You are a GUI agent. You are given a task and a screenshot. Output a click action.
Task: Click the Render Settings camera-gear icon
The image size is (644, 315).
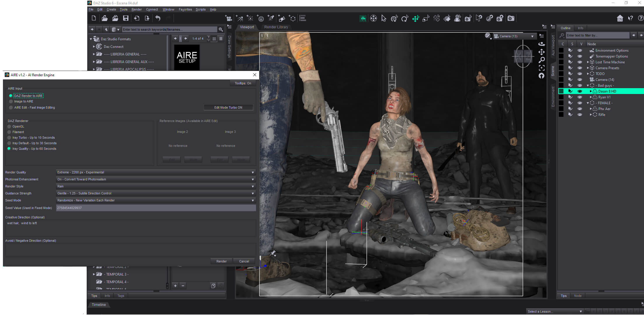(500, 18)
